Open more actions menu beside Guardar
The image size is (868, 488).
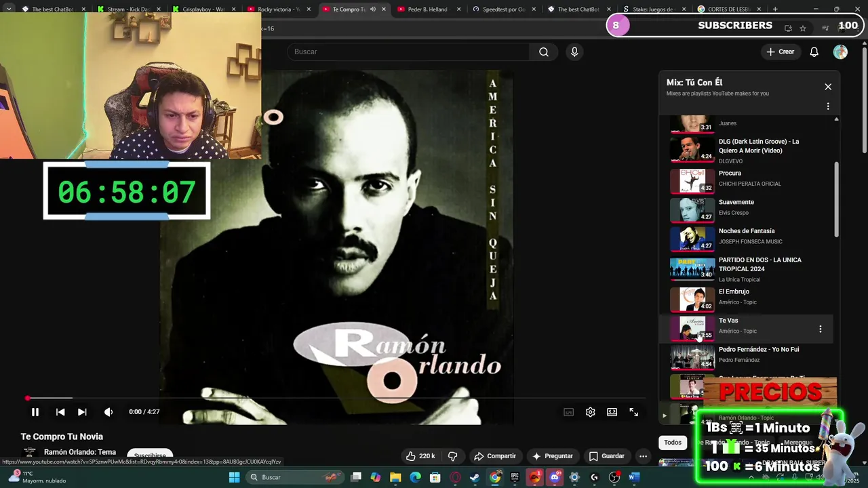643,456
